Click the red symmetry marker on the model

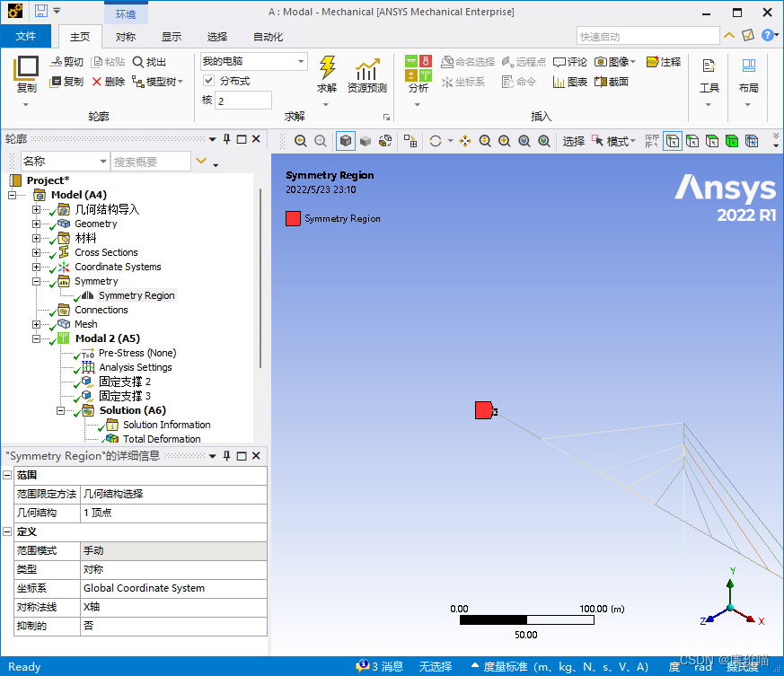483,410
